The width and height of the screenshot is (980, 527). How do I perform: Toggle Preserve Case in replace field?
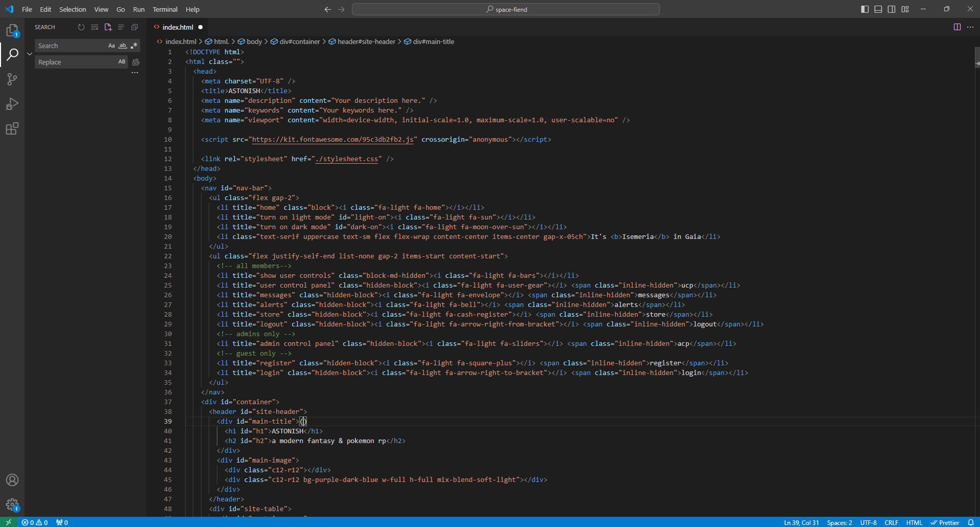(x=122, y=62)
